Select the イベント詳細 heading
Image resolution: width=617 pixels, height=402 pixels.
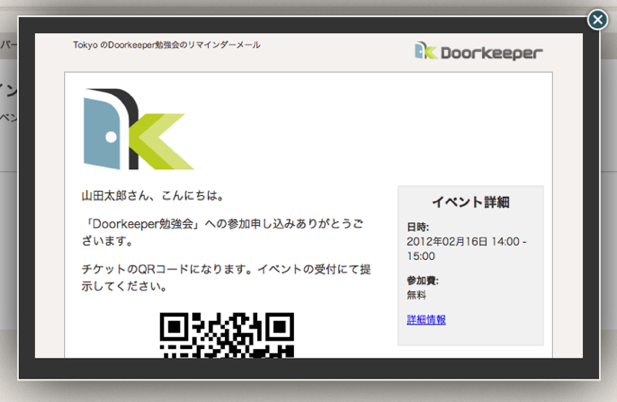point(471,202)
